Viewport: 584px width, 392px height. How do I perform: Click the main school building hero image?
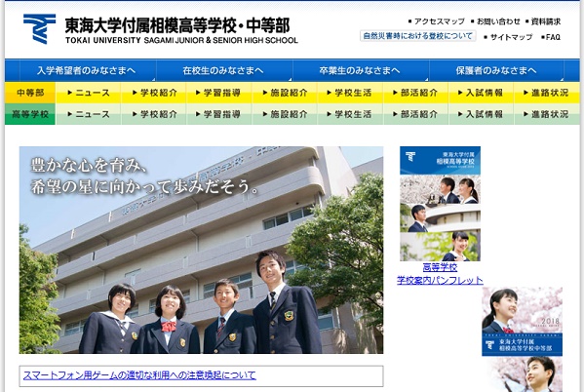click(201, 250)
